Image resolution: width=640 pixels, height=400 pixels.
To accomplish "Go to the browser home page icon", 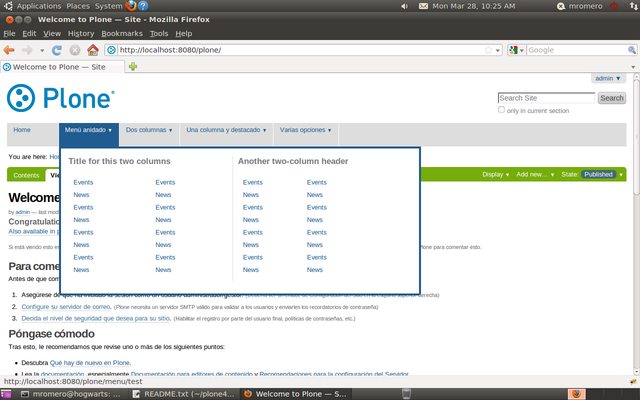I will click(x=93, y=50).
